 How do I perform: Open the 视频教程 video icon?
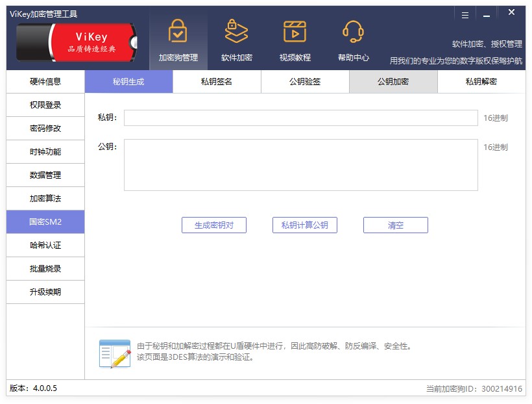pos(295,32)
